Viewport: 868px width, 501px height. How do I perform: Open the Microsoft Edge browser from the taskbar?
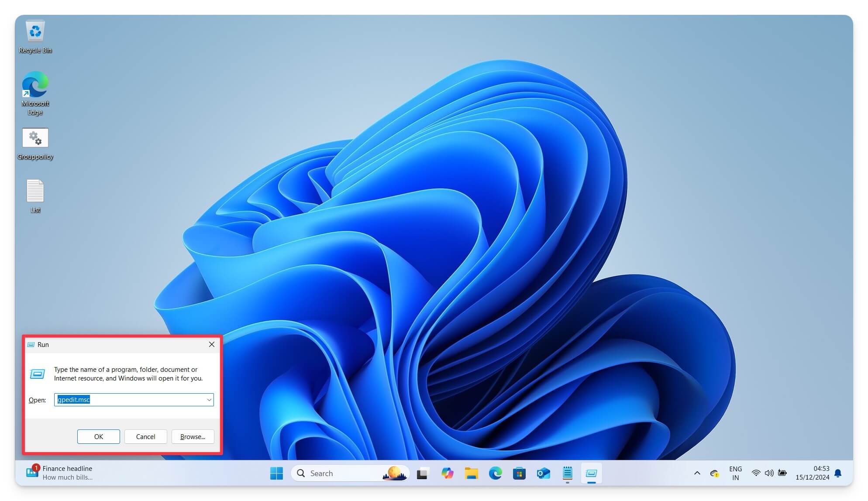click(495, 473)
